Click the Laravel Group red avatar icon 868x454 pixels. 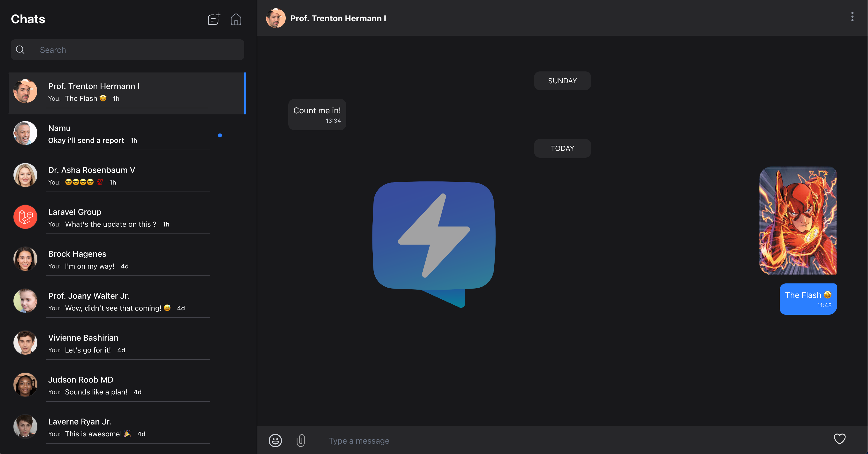pos(25,217)
